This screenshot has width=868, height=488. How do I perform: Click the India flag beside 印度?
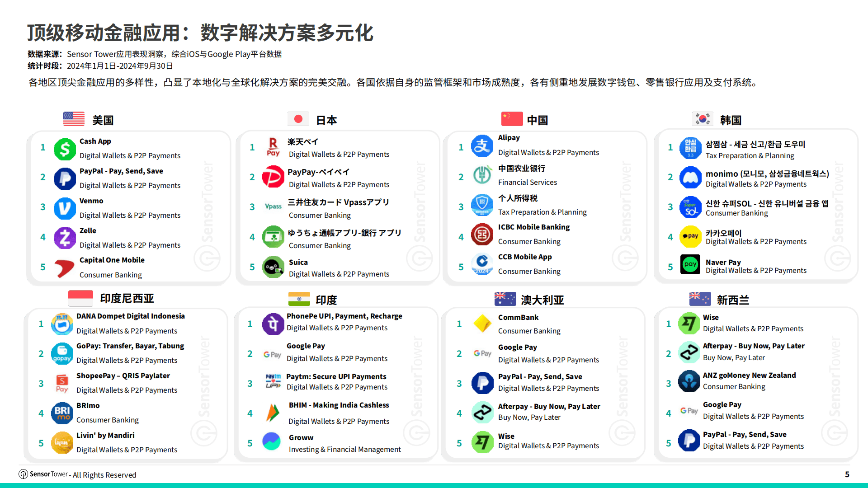click(299, 299)
